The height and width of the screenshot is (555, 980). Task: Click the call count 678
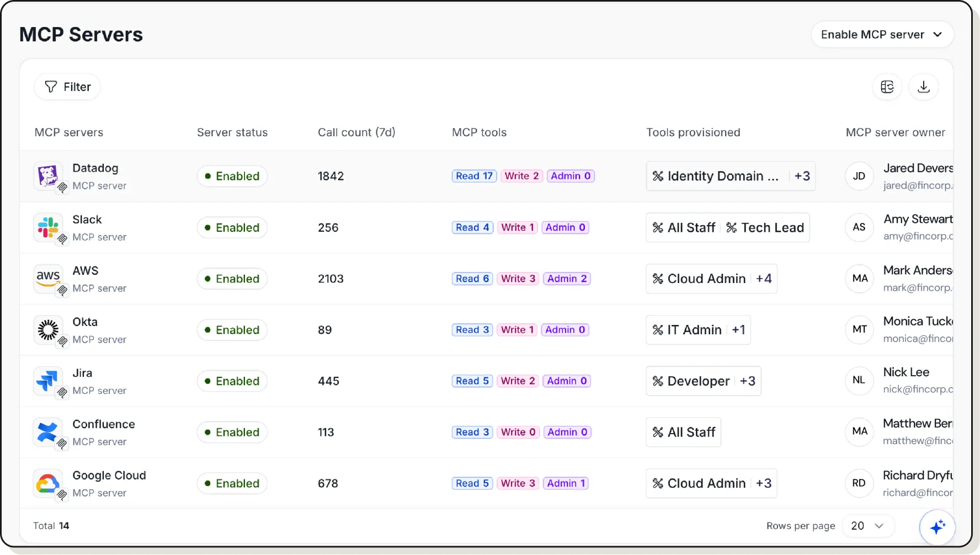(328, 483)
